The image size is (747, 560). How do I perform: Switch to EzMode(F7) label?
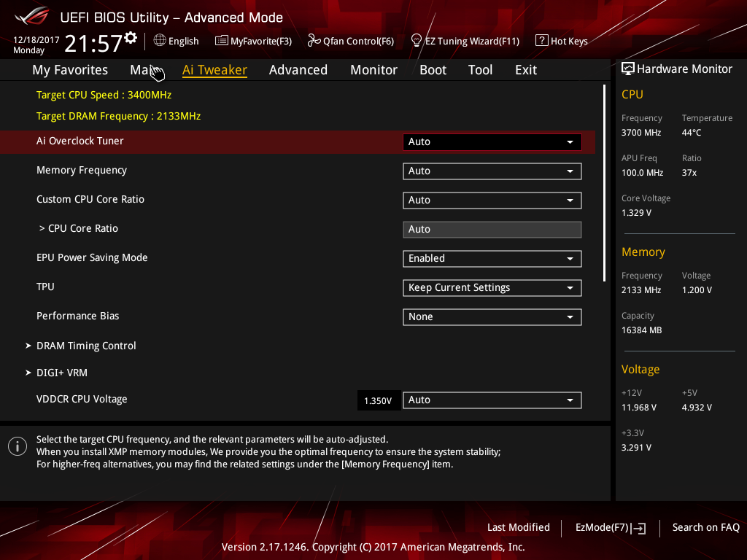(x=602, y=528)
